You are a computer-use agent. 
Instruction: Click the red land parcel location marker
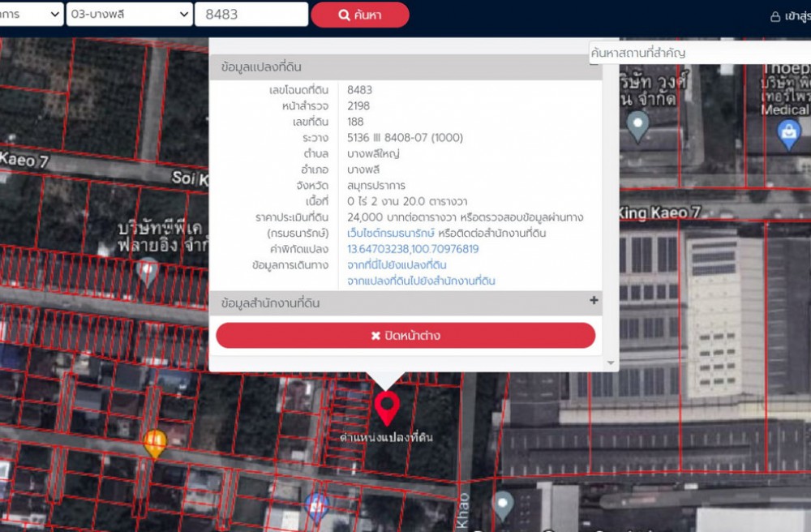click(x=387, y=406)
